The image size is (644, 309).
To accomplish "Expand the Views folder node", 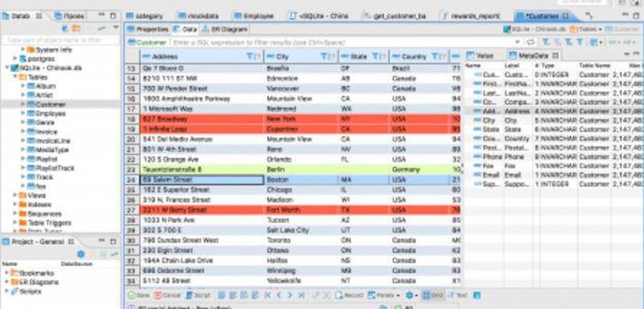I will tap(15, 195).
